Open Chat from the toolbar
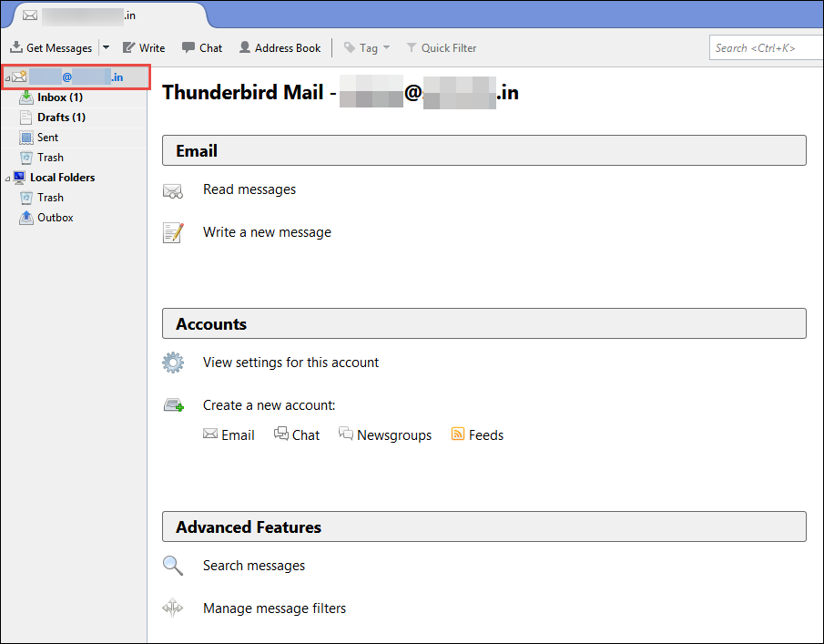 [202, 48]
